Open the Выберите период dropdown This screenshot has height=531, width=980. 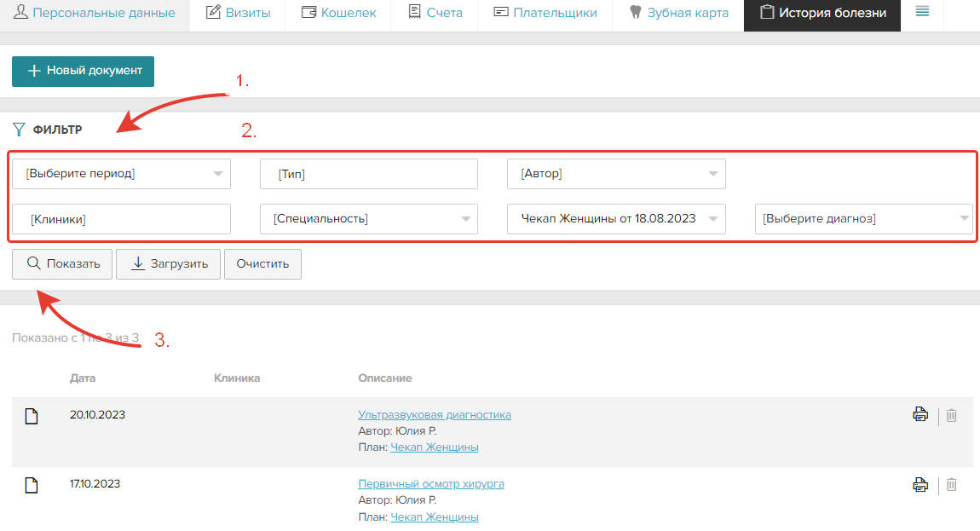(x=121, y=174)
